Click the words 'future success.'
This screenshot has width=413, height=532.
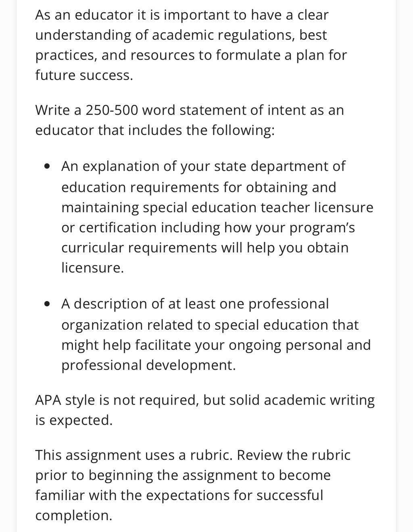click(x=84, y=75)
